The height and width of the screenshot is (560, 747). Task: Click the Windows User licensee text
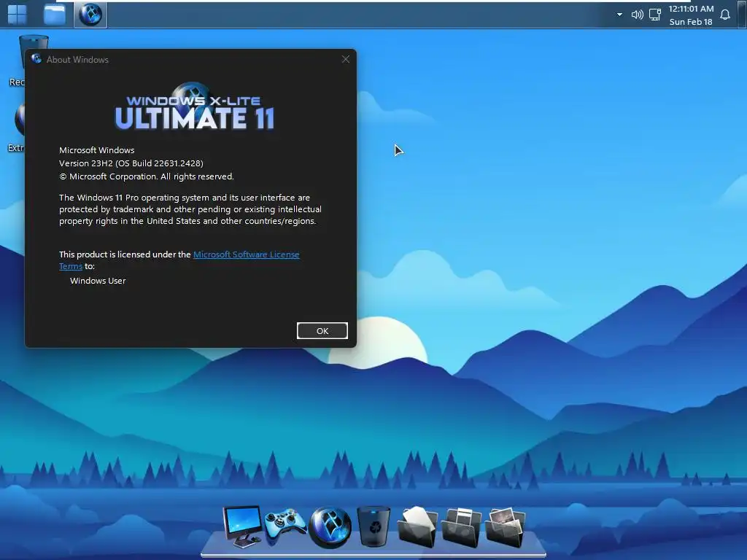(98, 281)
